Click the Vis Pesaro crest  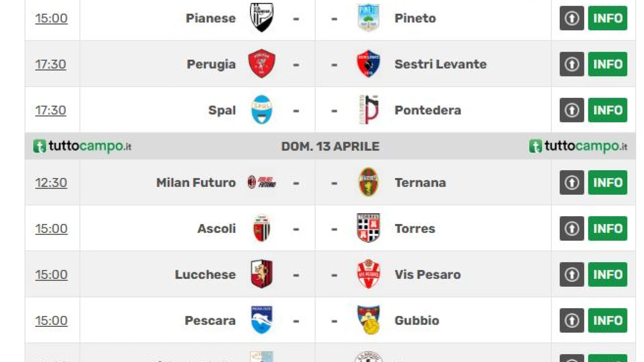[x=368, y=274]
